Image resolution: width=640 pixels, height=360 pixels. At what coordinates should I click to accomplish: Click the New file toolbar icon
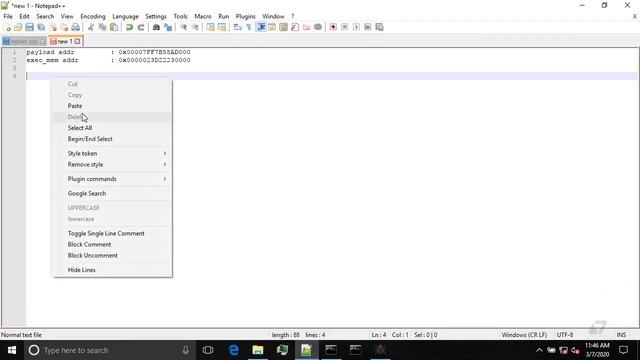click(x=7, y=27)
